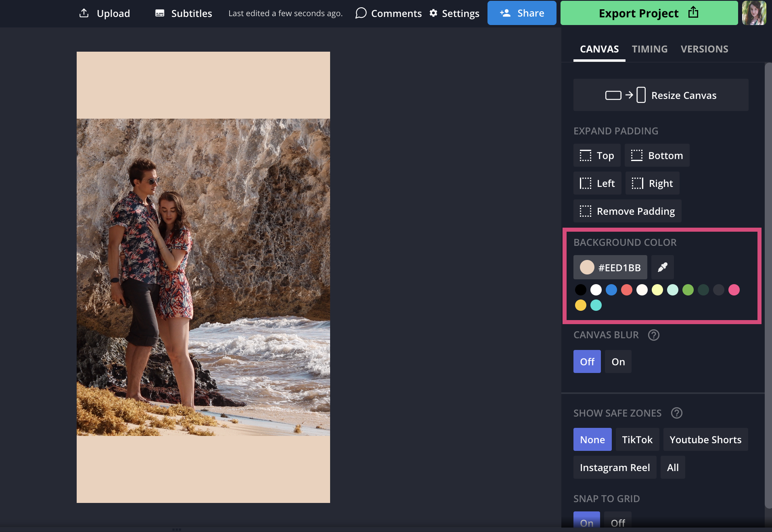Click the Safe Zones help icon
The width and height of the screenshot is (772, 532).
click(x=676, y=413)
